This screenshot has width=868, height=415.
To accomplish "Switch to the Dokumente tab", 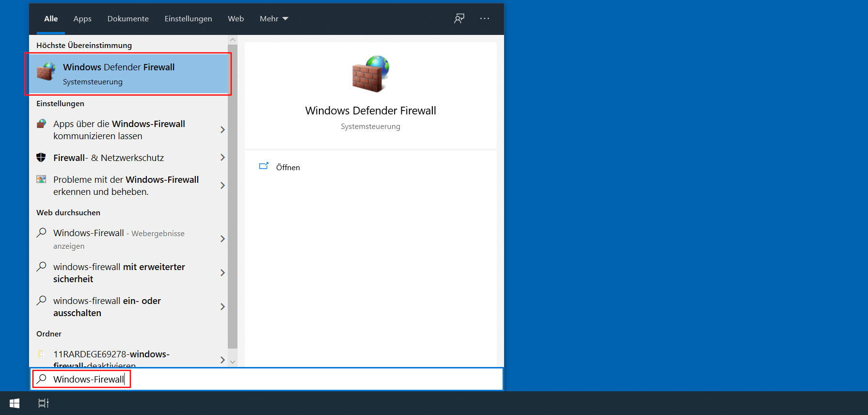I will click(128, 18).
